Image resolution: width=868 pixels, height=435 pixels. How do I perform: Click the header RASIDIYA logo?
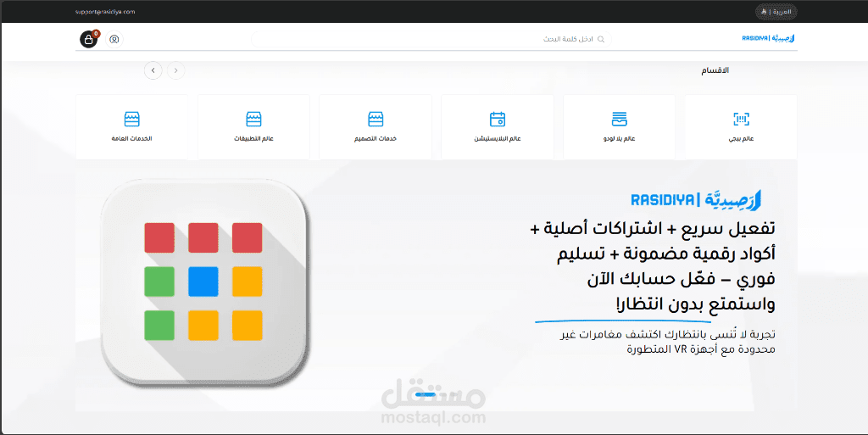(768, 38)
